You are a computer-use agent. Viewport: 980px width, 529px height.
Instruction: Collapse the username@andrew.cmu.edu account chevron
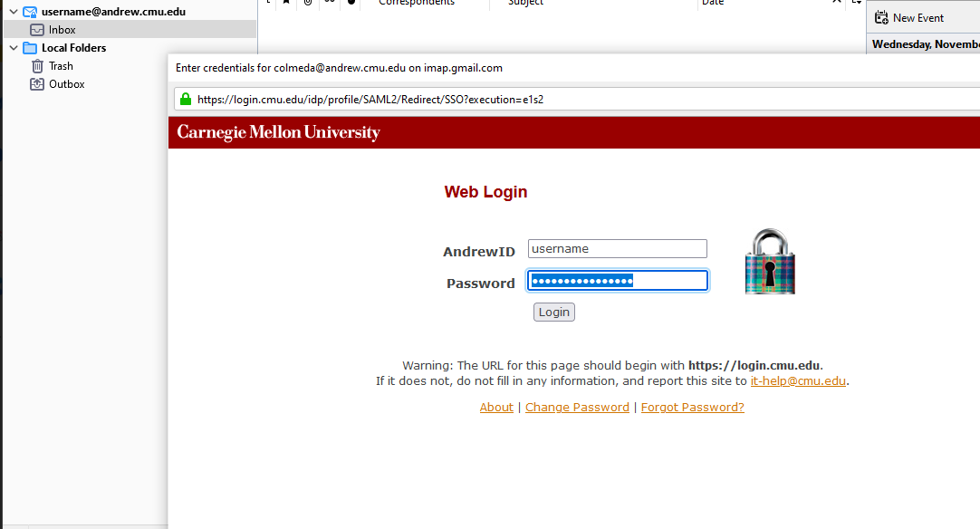click(13, 11)
